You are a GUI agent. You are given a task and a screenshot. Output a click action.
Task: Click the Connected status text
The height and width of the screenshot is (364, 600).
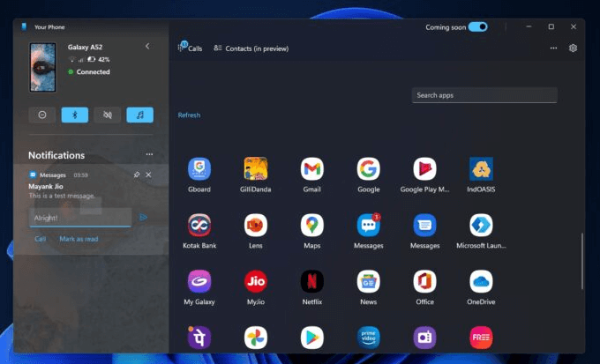[x=93, y=72]
